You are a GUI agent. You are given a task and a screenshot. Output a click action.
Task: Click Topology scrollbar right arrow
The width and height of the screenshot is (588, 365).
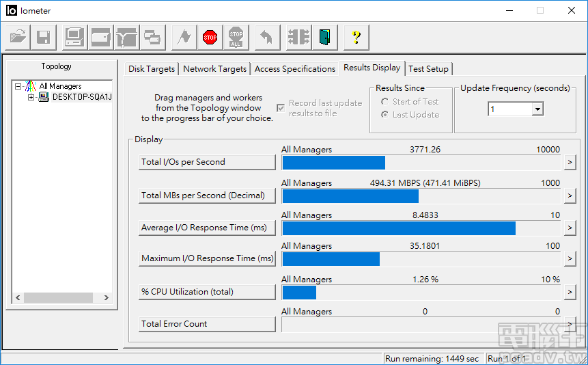pos(106,298)
